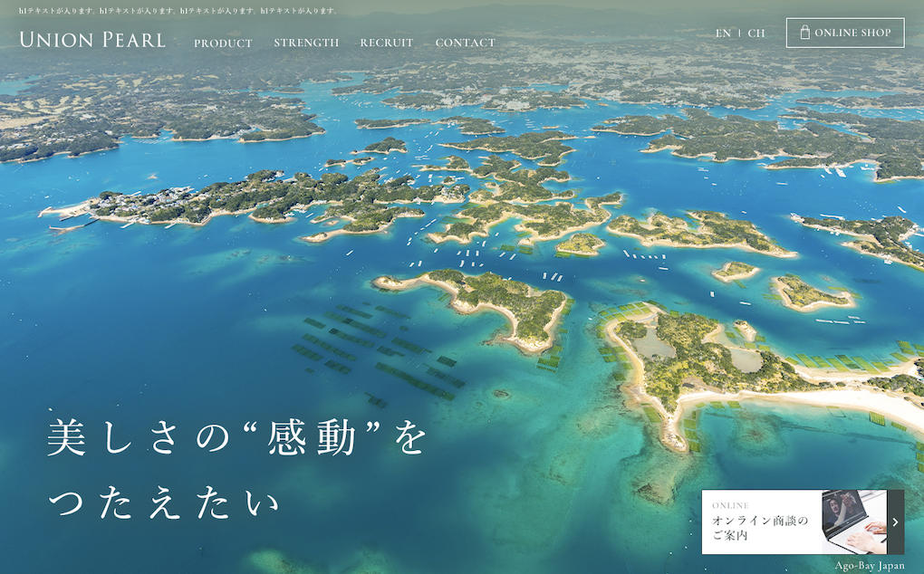Click the divider between EN and CH
The image size is (924, 574).
pos(739,33)
